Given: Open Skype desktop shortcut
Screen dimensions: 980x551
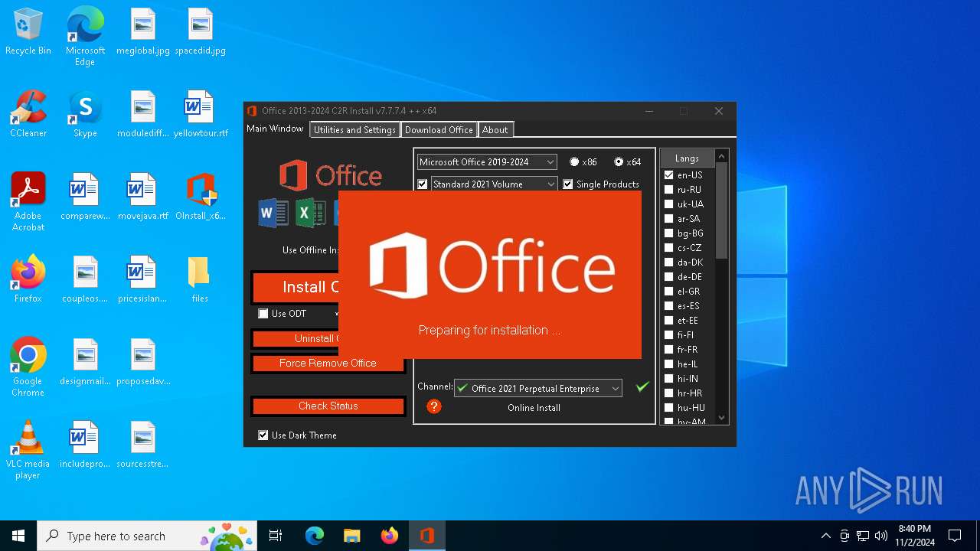Looking at the screenshot, I should coord(85,114).
